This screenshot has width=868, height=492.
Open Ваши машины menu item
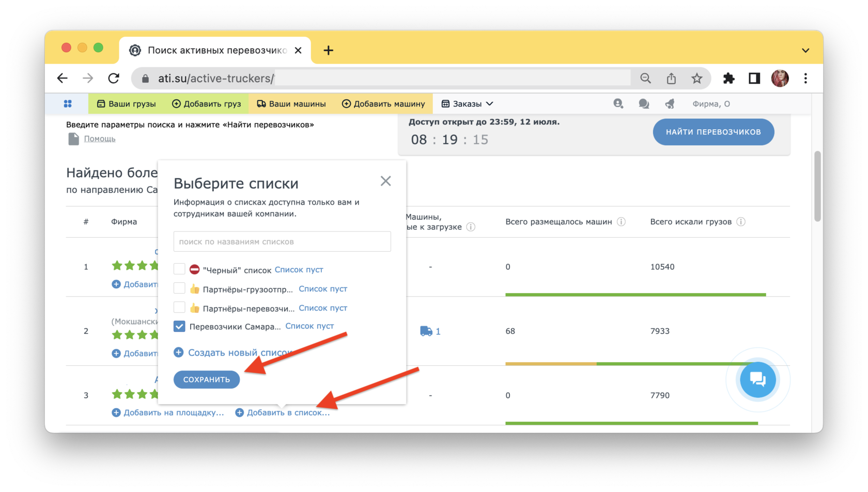(291, 104)
